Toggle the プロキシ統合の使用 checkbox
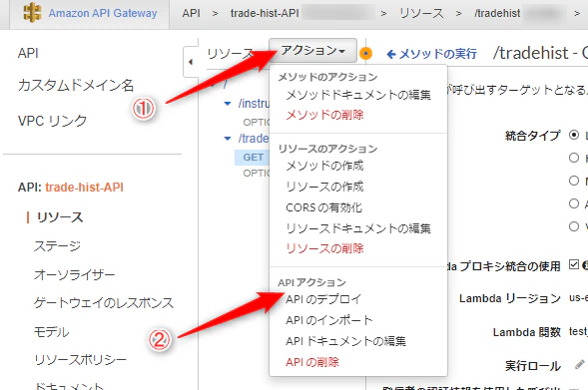Screen dimensions: 588x390 tap(574, 264)
